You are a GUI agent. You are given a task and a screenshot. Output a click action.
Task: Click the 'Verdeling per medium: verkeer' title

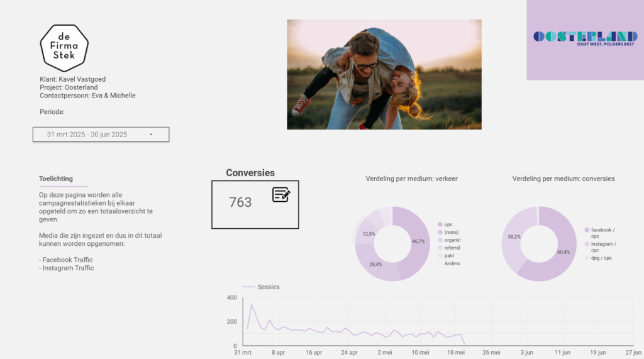pyautogui.click(x=411, y=179)
